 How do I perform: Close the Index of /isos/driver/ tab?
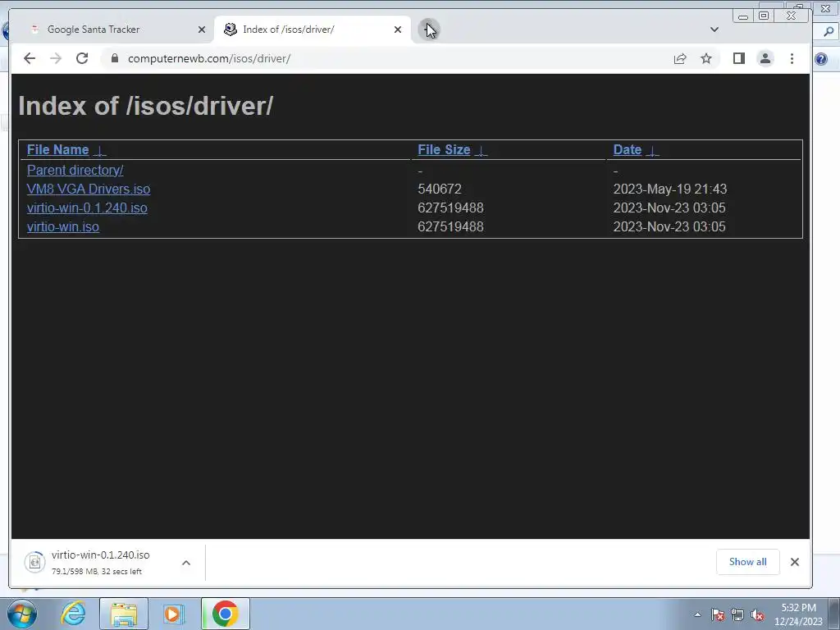[x=398, y=30]
